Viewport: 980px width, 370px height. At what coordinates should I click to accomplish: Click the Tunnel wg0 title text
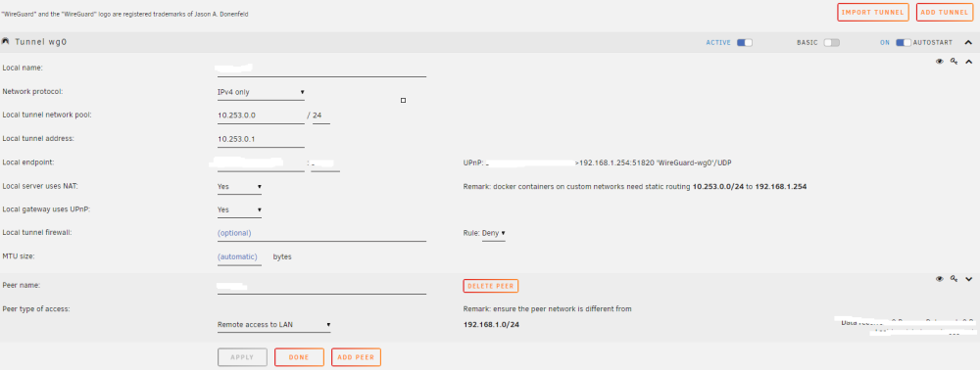pos(40,42)
